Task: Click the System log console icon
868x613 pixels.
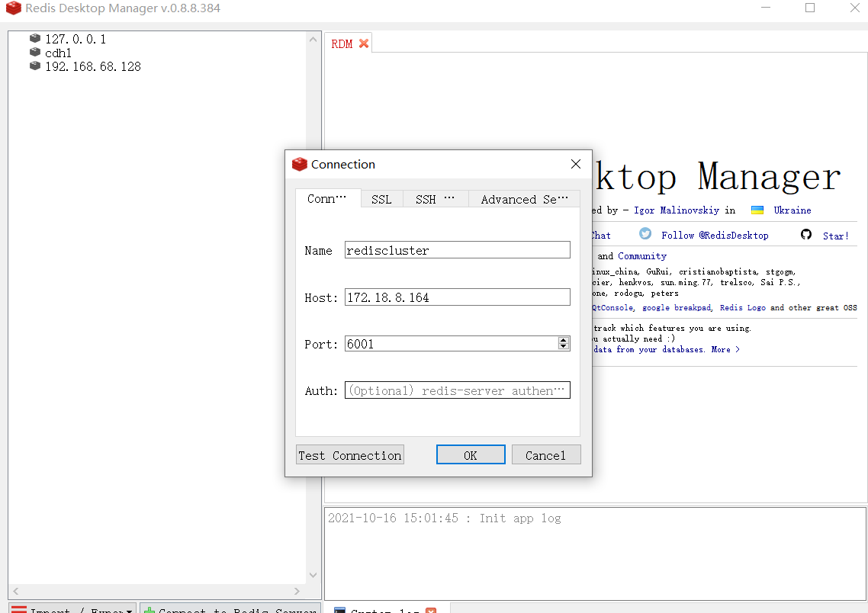Action: (340, 610)
